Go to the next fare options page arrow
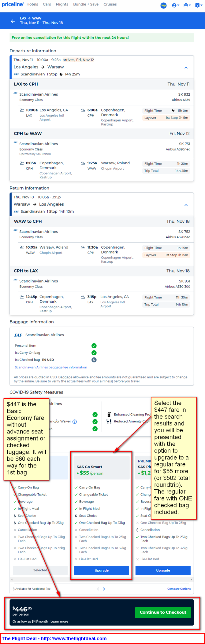205x644 pixels. pos(104,589)
